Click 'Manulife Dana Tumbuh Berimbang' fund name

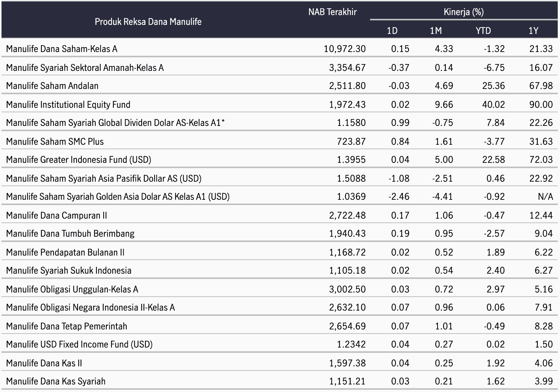pyautogui.click(x=70, y=233)
